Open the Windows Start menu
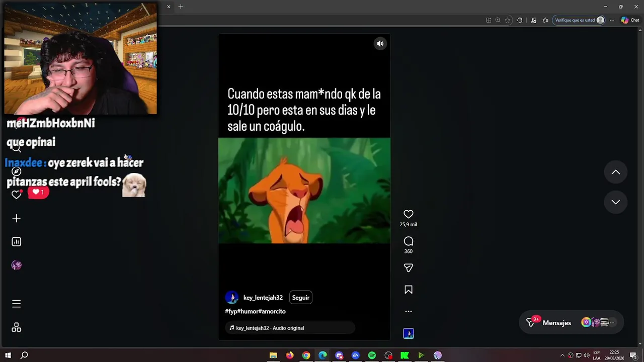644x362 pixels. [8, 355]
